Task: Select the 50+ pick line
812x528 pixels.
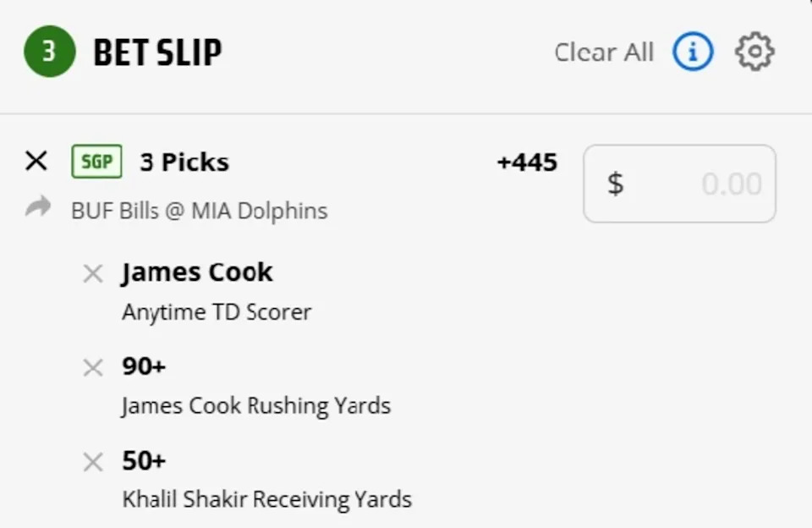Action: (x=144, y=460)
